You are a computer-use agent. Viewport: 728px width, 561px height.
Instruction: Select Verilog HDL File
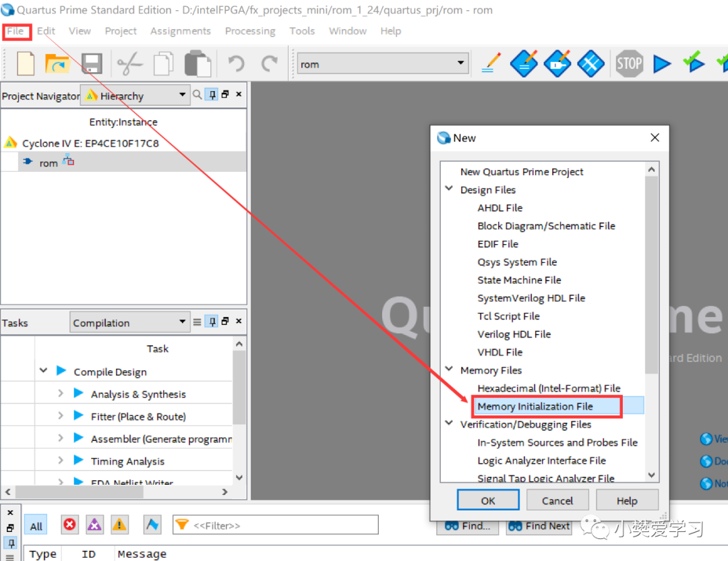(x=514, y=334)
